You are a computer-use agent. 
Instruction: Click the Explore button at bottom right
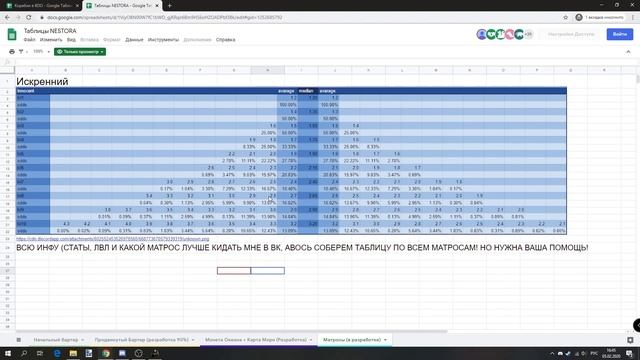pos(630,340)
